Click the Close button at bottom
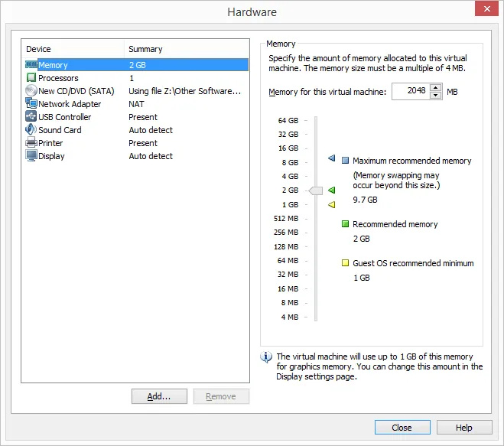The width and height of the screenshot is (504, 446). [x=402, y=428]
